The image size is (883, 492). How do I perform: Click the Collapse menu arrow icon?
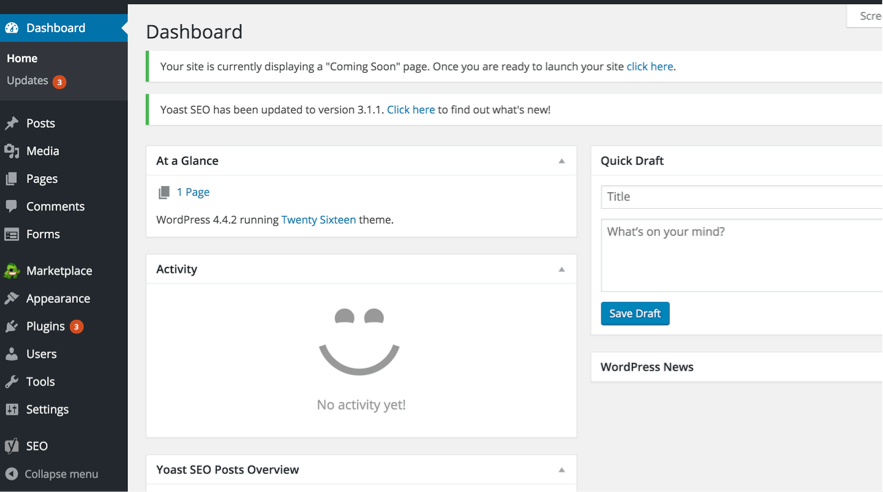pyautogui.click(x=12, y=474)
